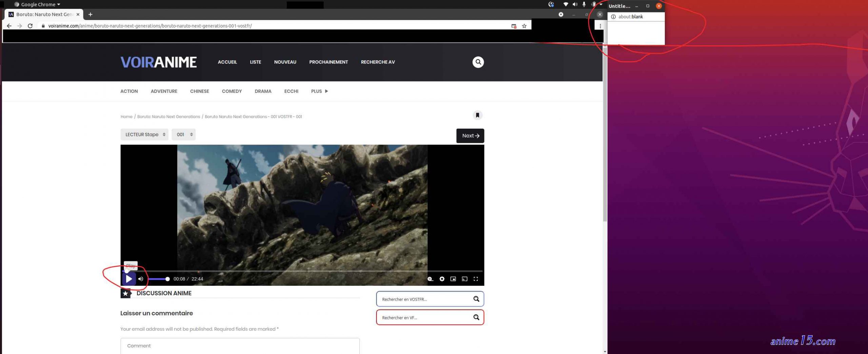Open a new Chrome tab
868x354 pixels.
click(x=90, y=14)
